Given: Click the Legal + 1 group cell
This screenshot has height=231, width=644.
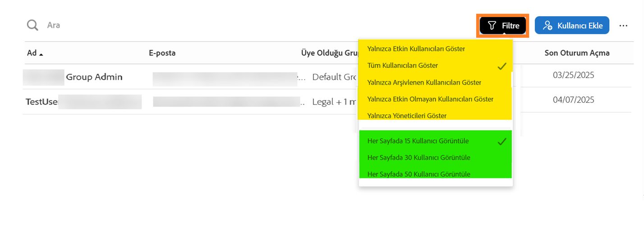Looking at the screenshot, I should (334, 102).
